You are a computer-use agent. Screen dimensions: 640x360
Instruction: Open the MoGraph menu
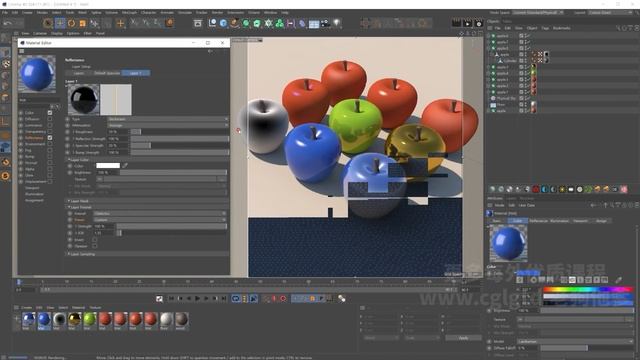pyautogui.click(x=129, y=13)
